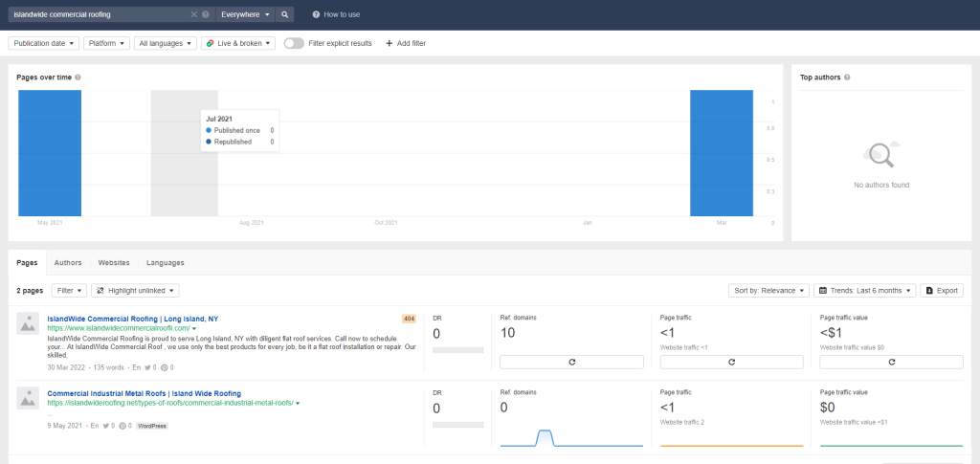The width and height of the screenshot is (980, 464).
Task: Open the Live & broken dropdown
Action: [238, 43]
